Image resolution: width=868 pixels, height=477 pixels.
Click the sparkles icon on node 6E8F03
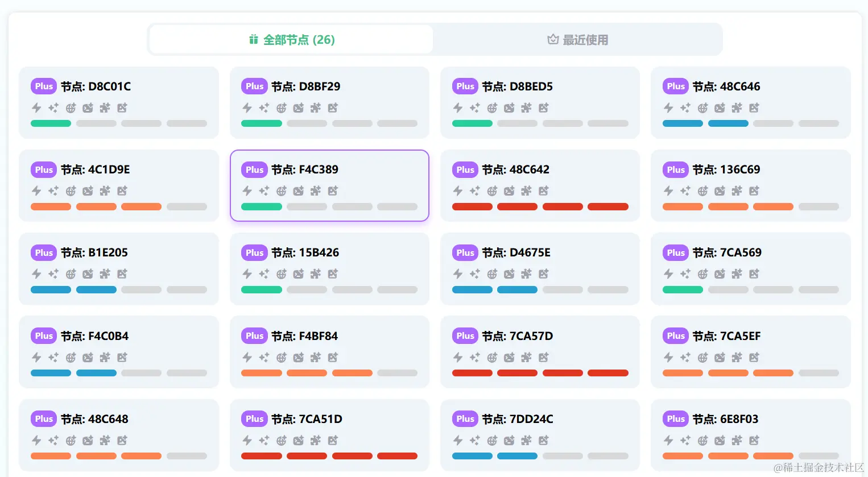(x=685, y=440)
